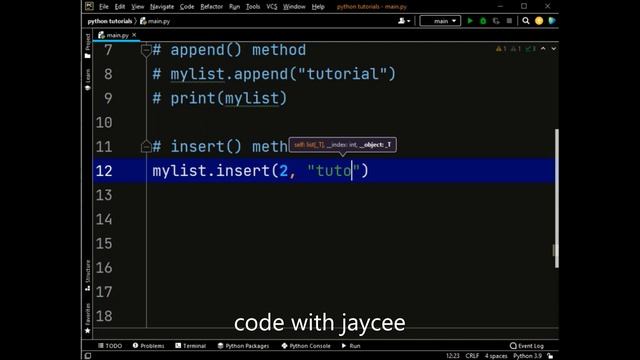Open the main run configuration dropdown
This screenshot has width=640, height=360.
coord(440,21)
